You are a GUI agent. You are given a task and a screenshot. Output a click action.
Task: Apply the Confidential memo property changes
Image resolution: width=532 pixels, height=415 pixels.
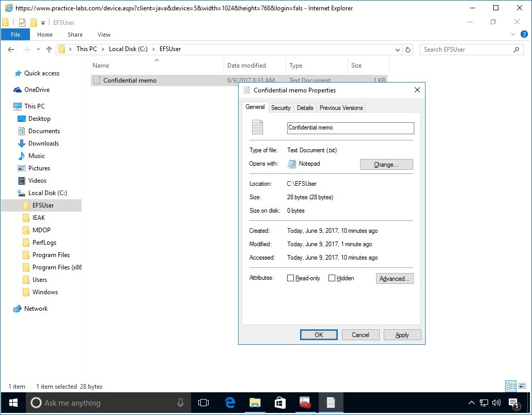402,334
